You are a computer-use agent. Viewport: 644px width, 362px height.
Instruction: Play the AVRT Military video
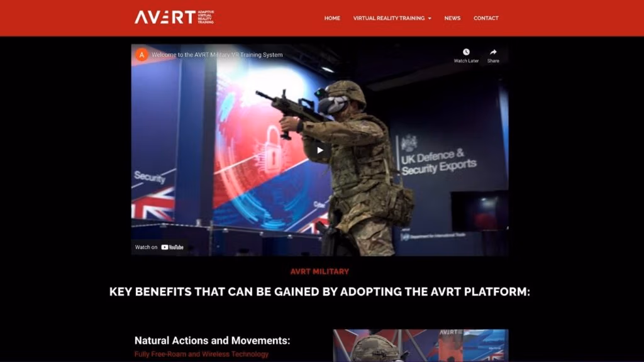click(x=320, y=150)
